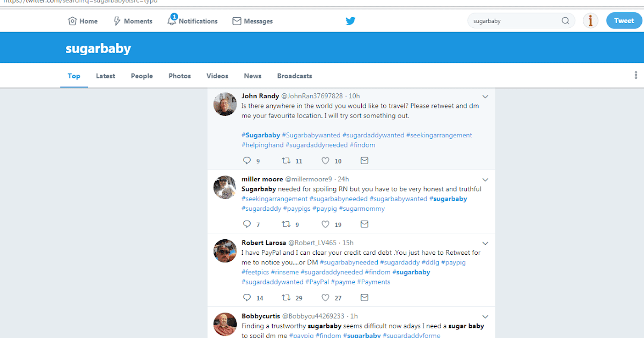Open miller moore's profile picture

tap(225, 187)
